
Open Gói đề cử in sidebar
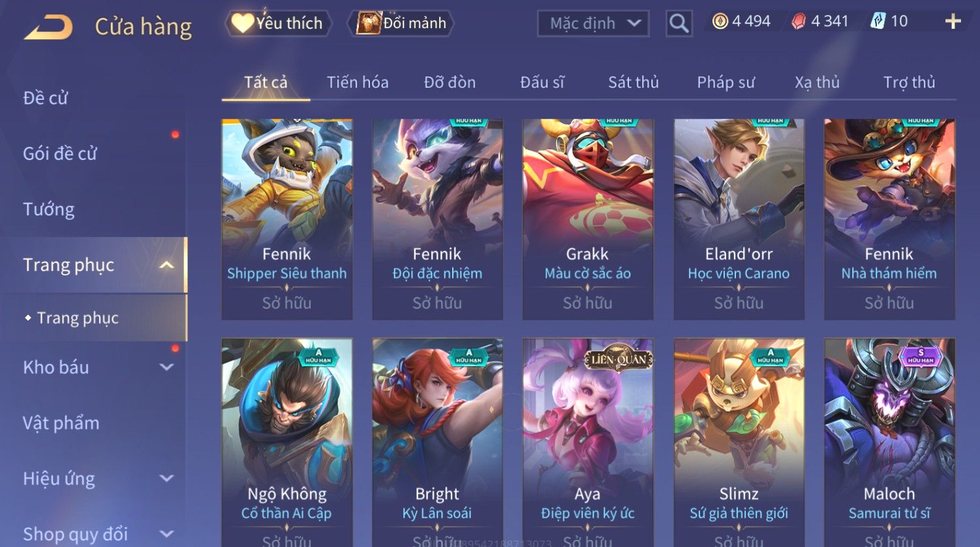point(60,154)
